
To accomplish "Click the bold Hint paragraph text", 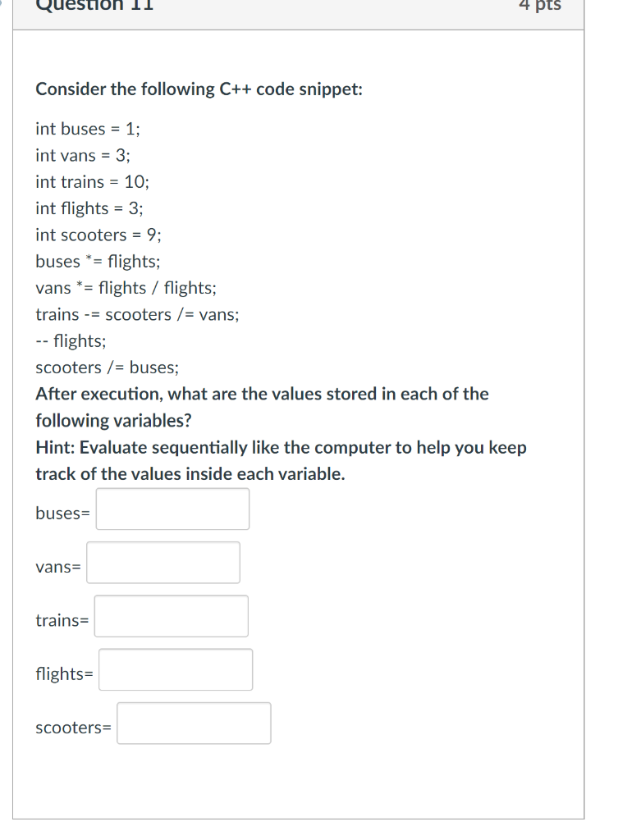I will (281, 461).
